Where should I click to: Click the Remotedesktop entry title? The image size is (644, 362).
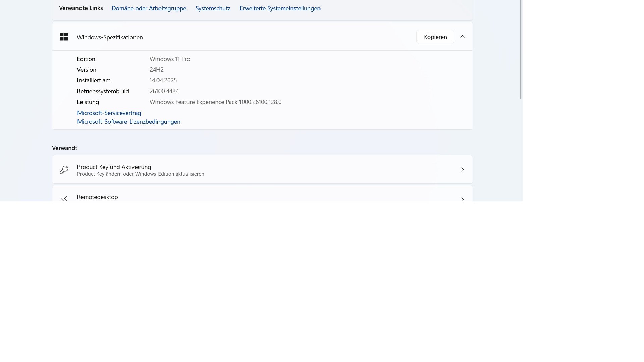tap(97, 197)
